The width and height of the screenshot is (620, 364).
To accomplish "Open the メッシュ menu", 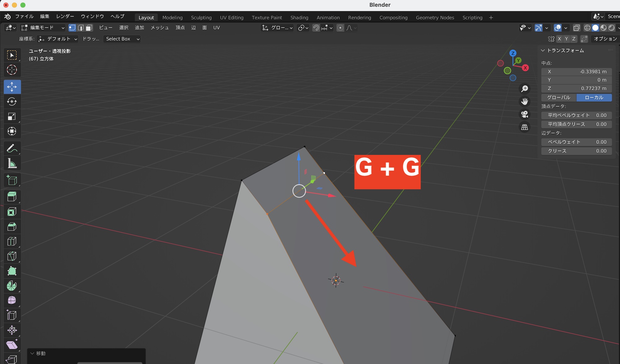I will (160, 28).
